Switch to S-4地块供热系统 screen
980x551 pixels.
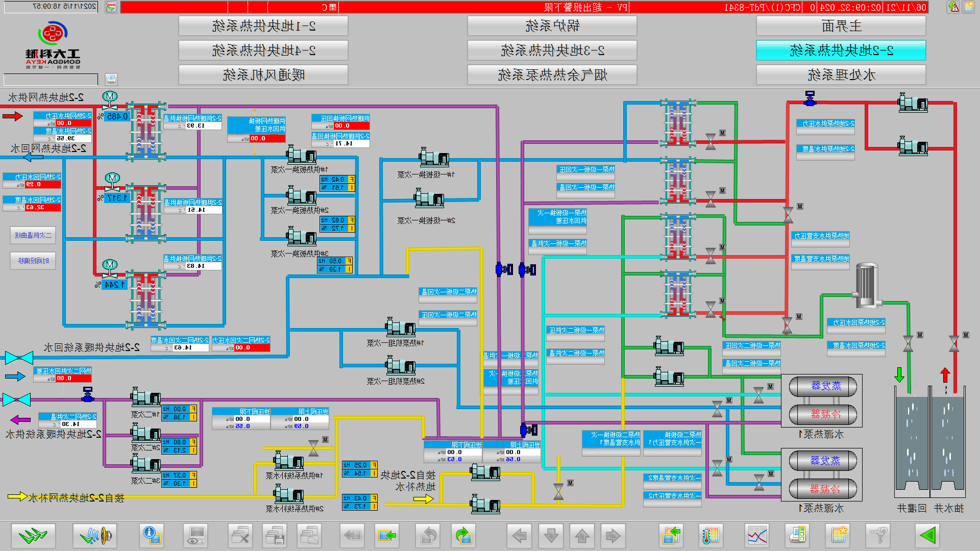(x=263, y=51)
